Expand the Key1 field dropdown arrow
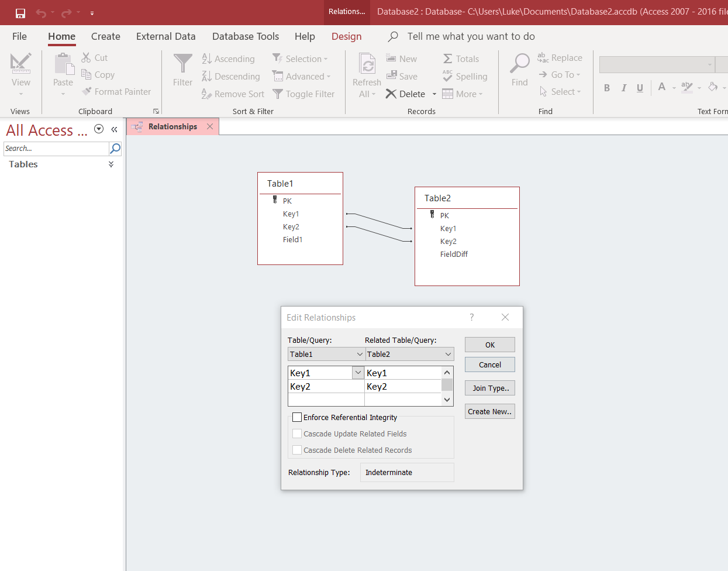The height and width of the screenshot is (571, 728). (358, 373)
